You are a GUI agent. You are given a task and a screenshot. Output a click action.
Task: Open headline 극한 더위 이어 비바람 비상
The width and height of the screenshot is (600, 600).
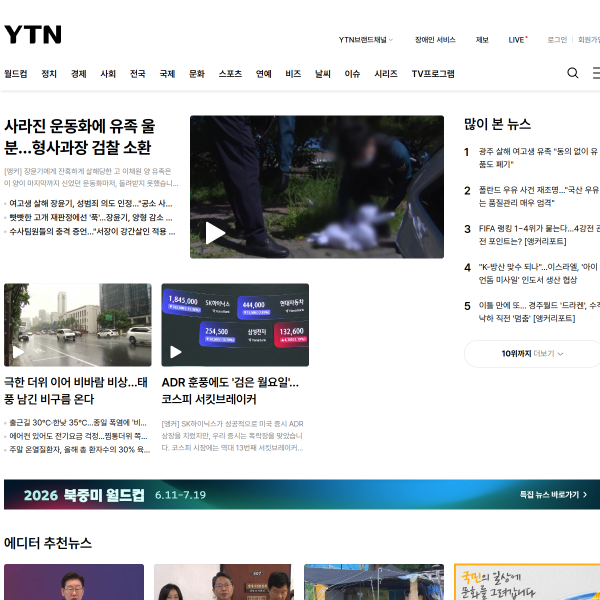pos(76,391)
